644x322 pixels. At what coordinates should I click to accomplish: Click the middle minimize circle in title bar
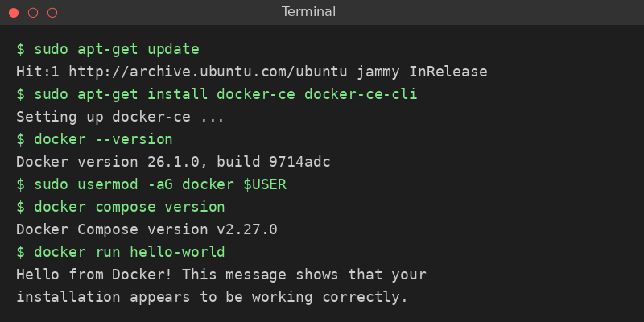coord(33,13)
